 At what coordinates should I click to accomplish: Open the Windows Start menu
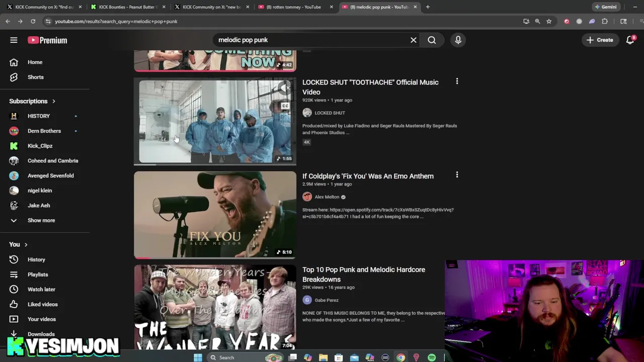pyautogui.click(x=198, y=357)
